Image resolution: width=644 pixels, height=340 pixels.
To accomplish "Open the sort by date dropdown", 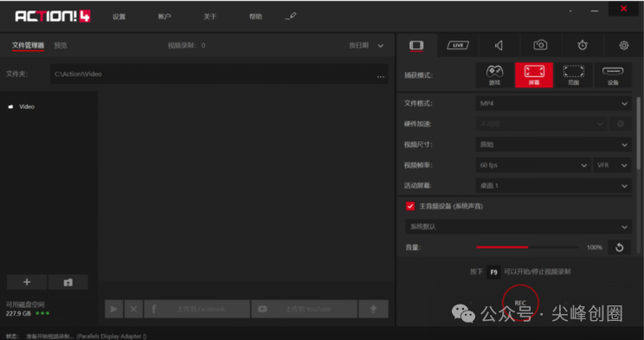I will pos(366,45).
